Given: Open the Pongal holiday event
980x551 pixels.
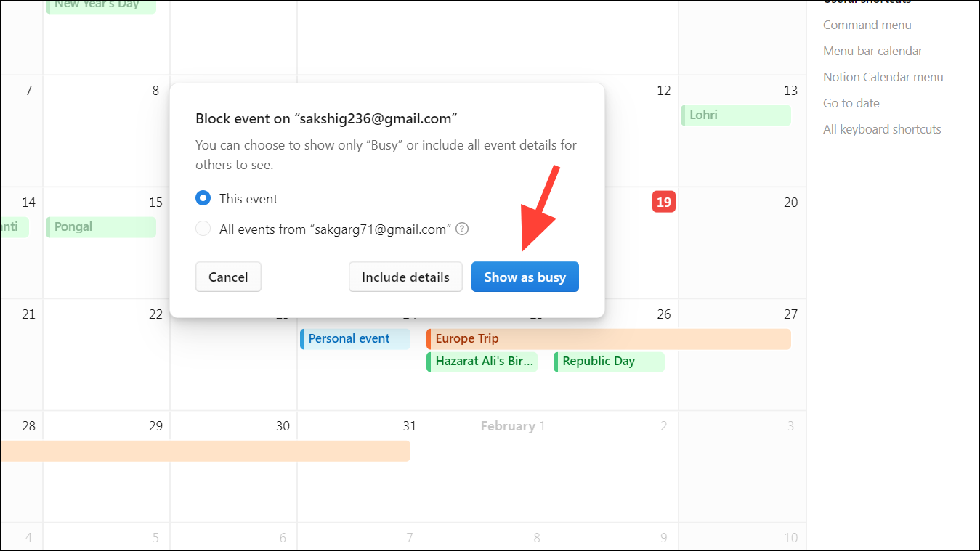Looking at the screenshot, I should coord(101,226).
